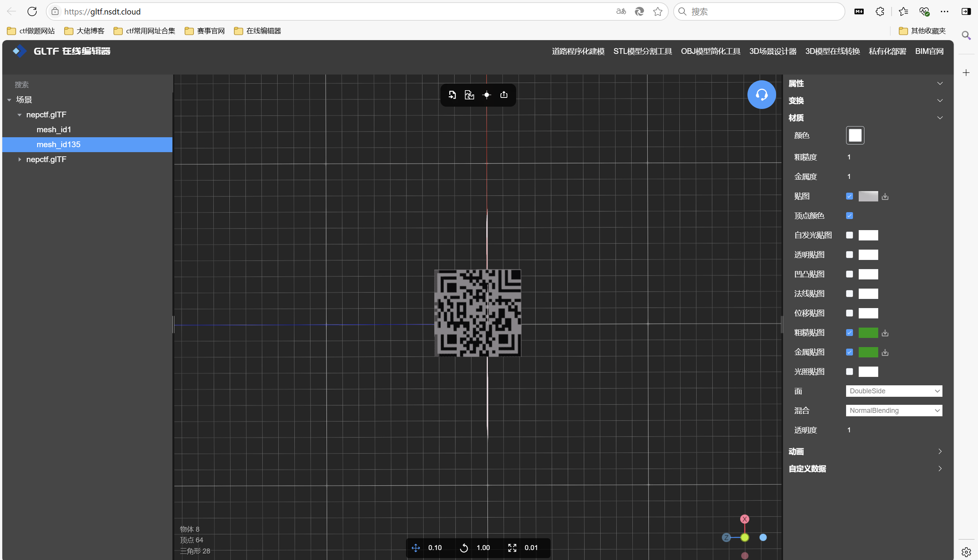Toggle the 金属贴图 metalness map checkbox
Viewport: 978px width, 560px height.
850,352
